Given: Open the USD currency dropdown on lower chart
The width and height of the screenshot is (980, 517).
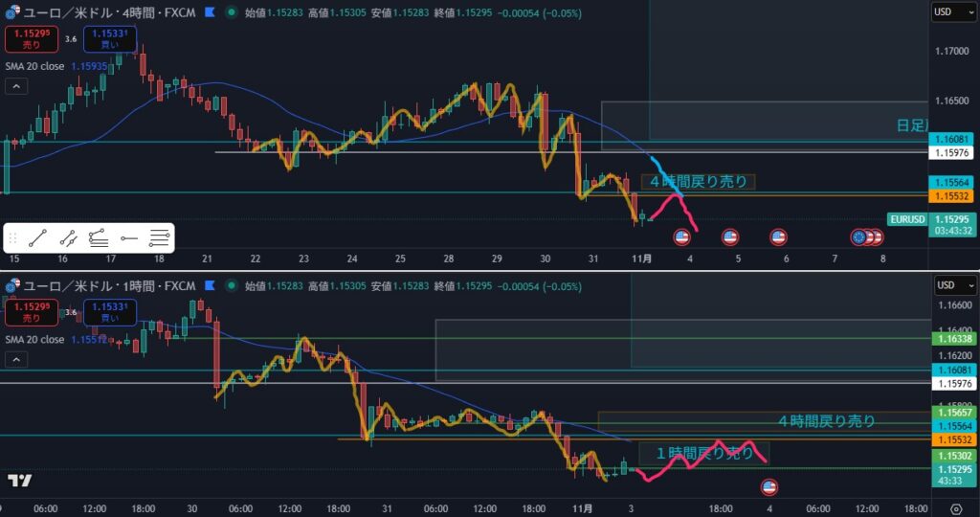Looking at the screenshot, I should point(953,285).
